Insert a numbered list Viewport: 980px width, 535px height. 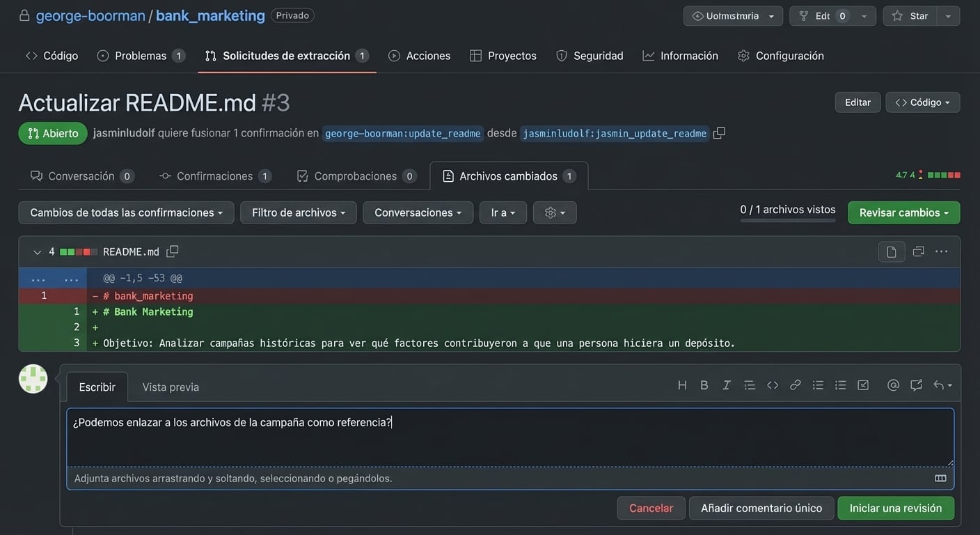point(841,385)
